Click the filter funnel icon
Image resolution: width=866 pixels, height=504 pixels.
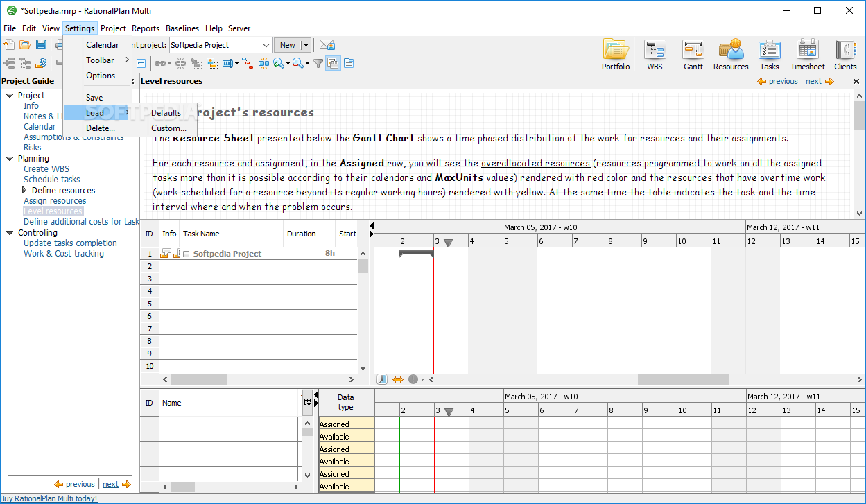[318, 63]
